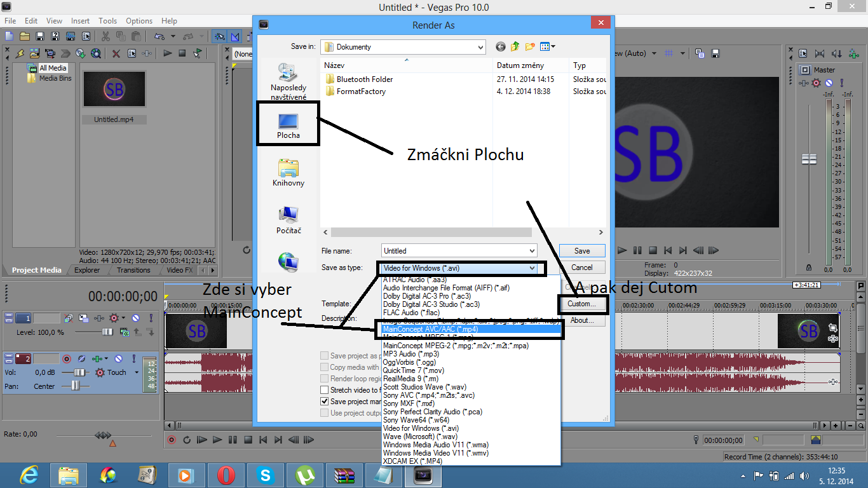Copy preview snapshot to clipboard
The image size is (868, 488).
point(700,53)
